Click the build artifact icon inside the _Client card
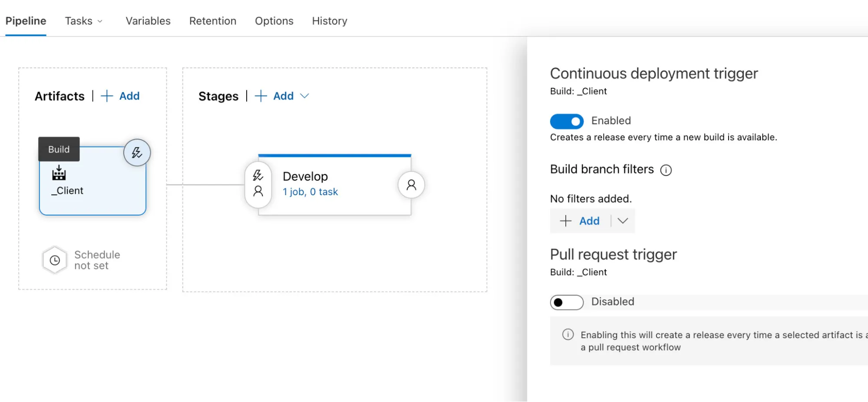This screenshot has width=868, height=402. (59, 173)
